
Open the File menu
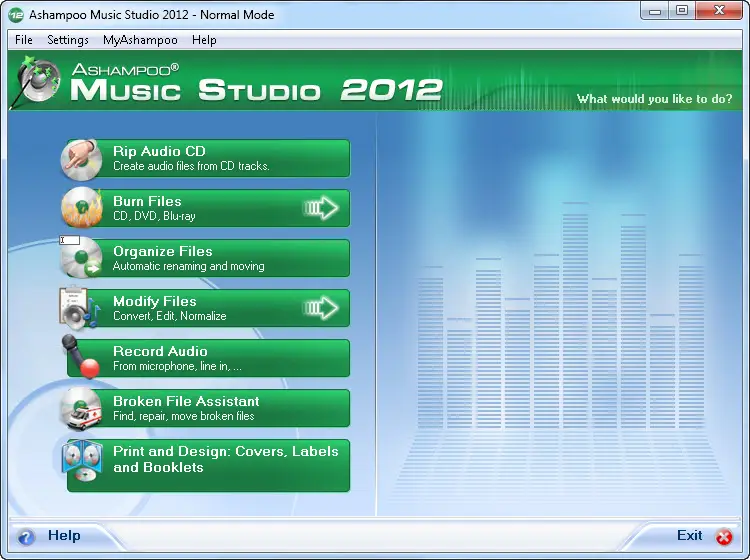pos(23,40)
